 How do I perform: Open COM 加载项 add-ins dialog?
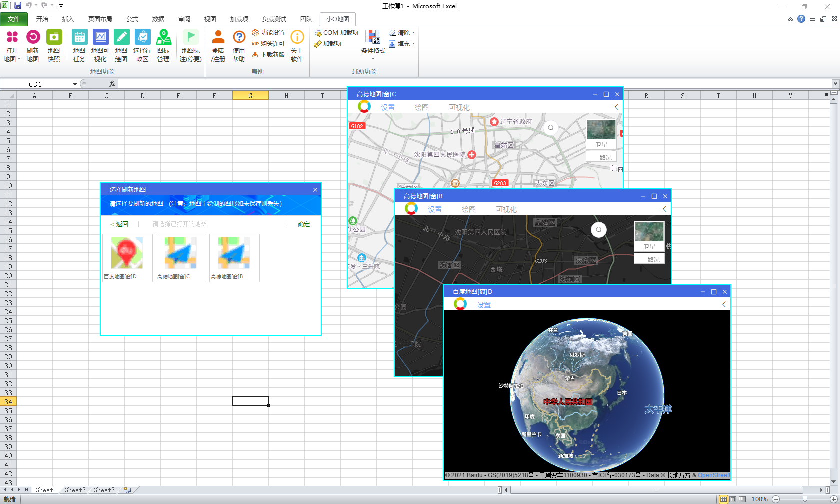[x=336, y=33]
